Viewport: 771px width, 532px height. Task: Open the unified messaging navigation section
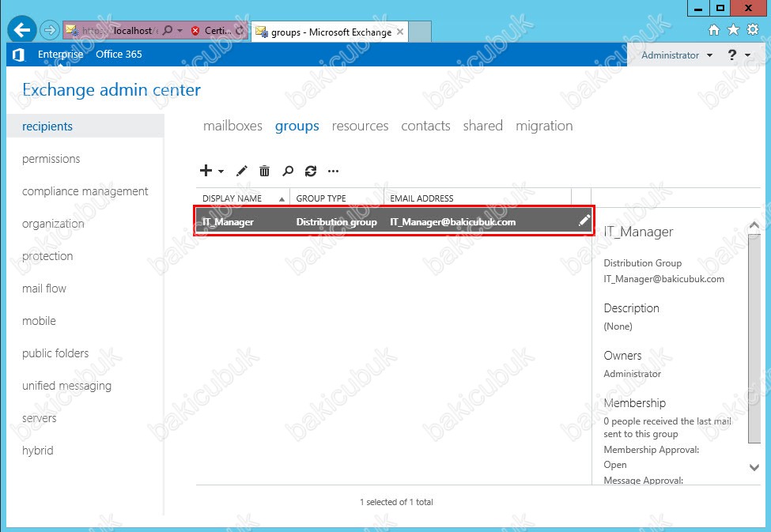tap(67, 386)
